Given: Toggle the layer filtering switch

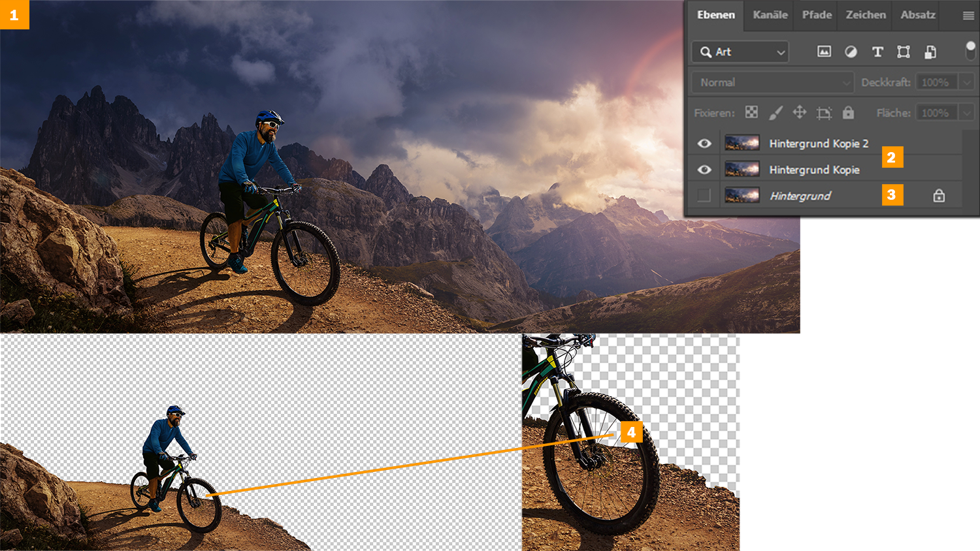Looking at the screenshot, I should (x=970, y=50).
